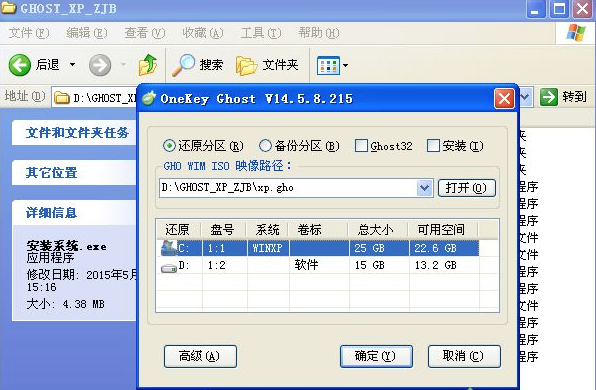This screenshot has height=390, width=596.
Task: Select the C: 1:1 WINXP partition row
Action: pyautogui.click(x=319, y=248)
